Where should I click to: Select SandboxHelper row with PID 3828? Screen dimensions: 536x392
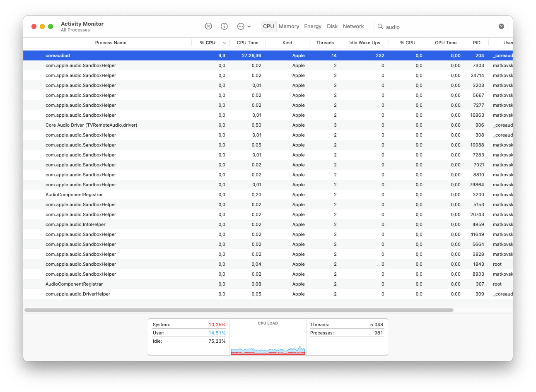pyautogui.click(x=268, y=254)
